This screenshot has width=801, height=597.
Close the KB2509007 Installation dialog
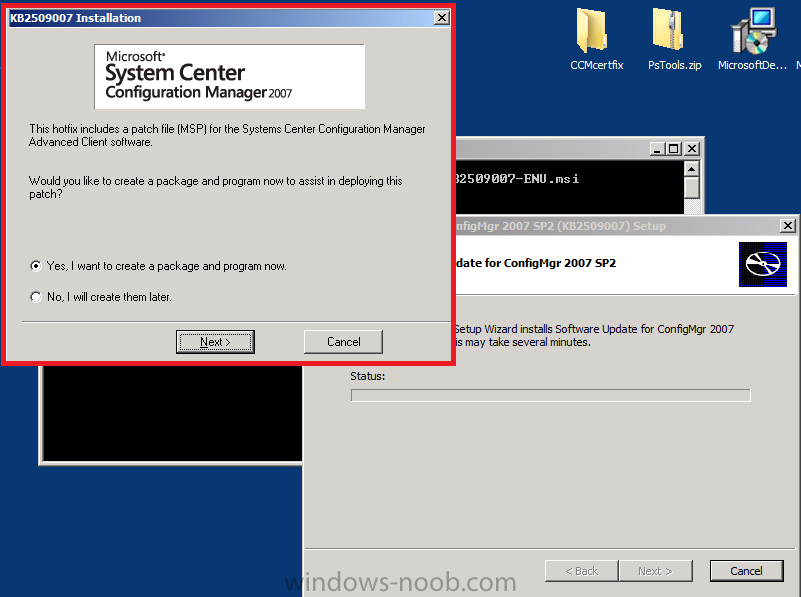click(x=441, y=18)
